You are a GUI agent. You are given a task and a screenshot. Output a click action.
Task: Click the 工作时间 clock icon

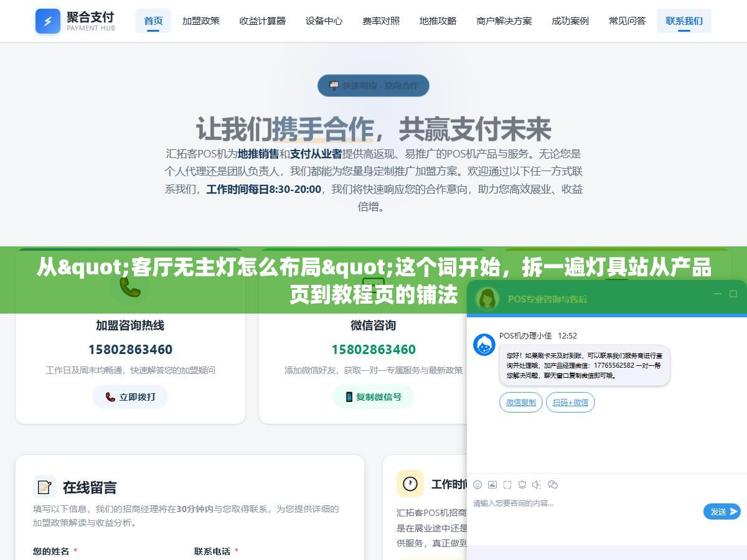(410, 483)
